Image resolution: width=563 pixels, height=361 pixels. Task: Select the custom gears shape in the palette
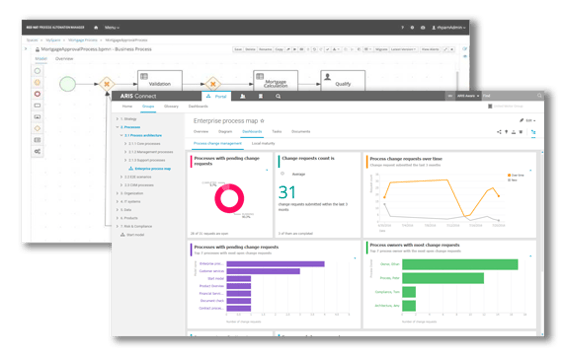coord(37,152)
